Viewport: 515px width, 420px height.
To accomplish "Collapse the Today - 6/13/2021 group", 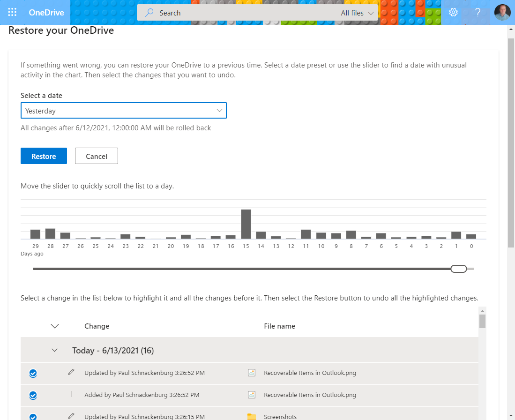I will click(54, 350).
